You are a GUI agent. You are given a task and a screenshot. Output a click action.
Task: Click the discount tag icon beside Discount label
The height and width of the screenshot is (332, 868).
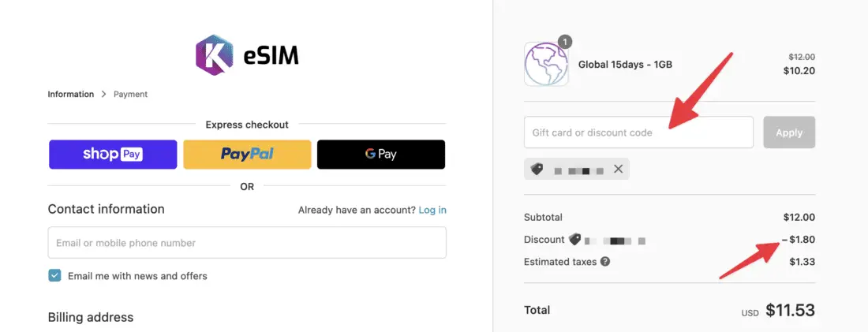point(574,240)
